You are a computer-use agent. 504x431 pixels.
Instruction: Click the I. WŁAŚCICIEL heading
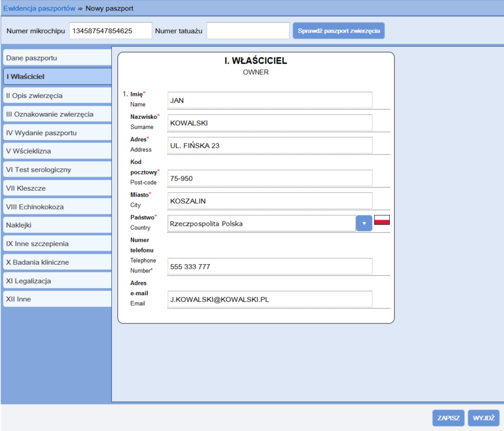pos(256,60)
